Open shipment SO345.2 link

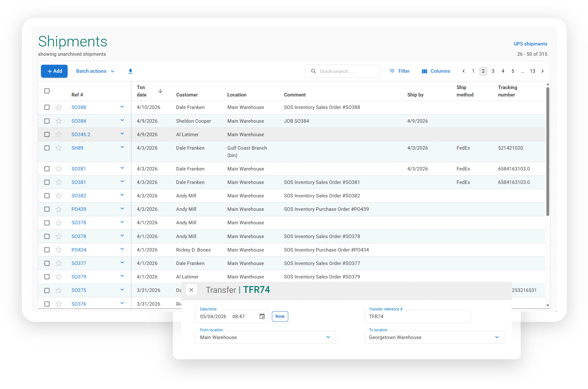coord(81,135)
